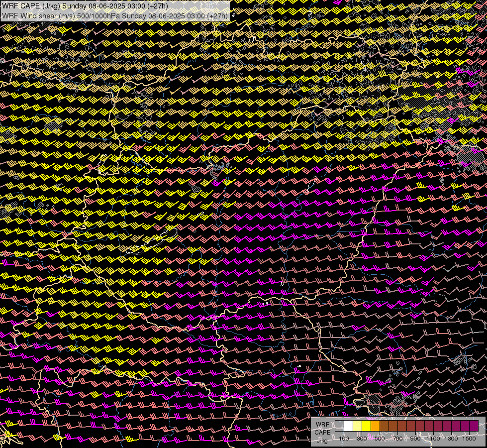
Task: Click the 100 legend value label
Action: [x=344, y=439]
